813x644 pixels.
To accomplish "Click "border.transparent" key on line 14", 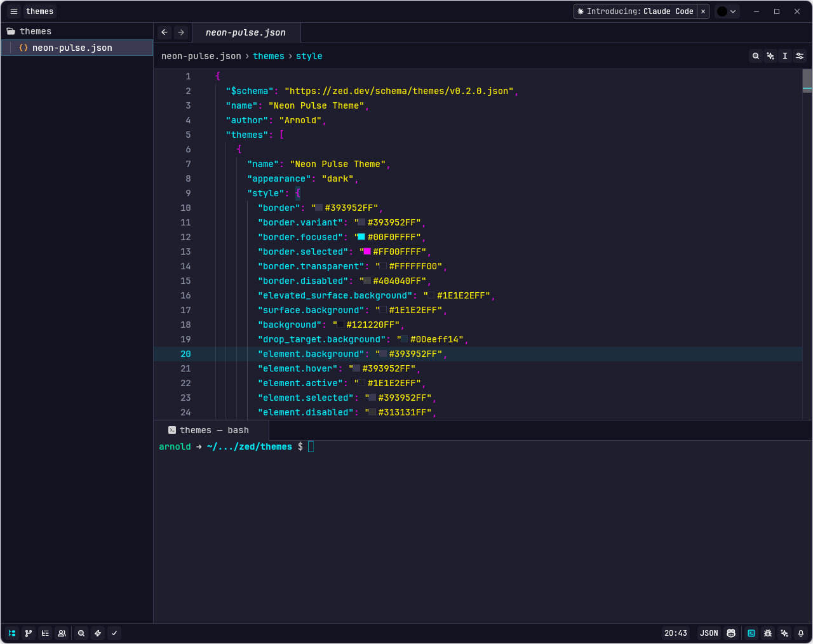I will click(311, 266).
